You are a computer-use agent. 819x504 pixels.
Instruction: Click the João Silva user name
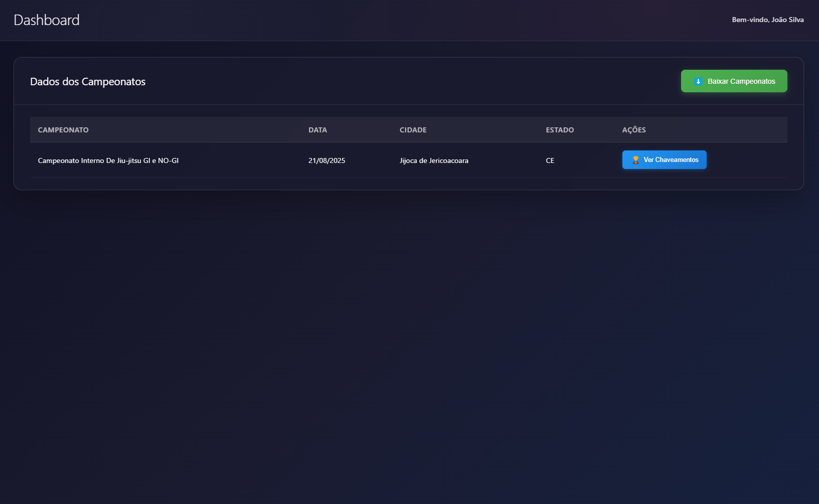coord(787,20)
